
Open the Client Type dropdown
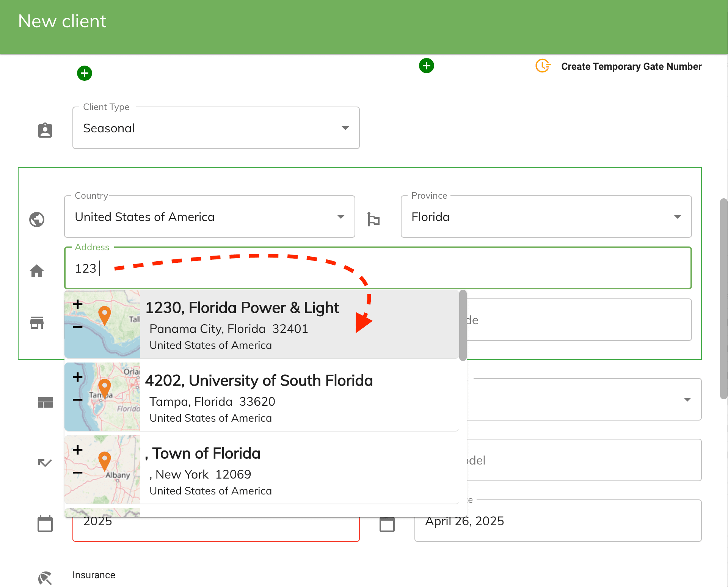pos(216,128)
